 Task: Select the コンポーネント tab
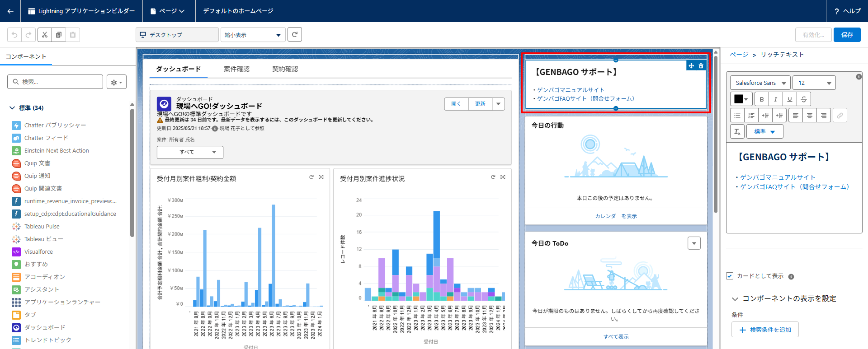pyautogui.click(x=26, y=56)
